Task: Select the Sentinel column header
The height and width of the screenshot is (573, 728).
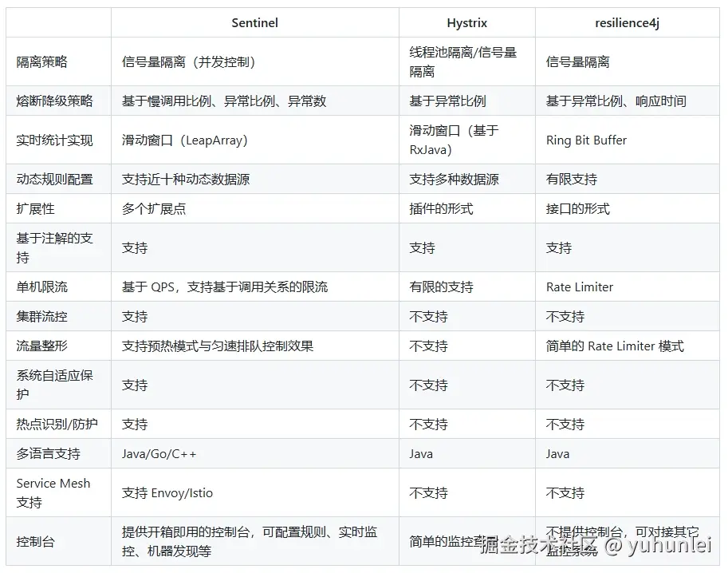Action: [x=254, y=22]
